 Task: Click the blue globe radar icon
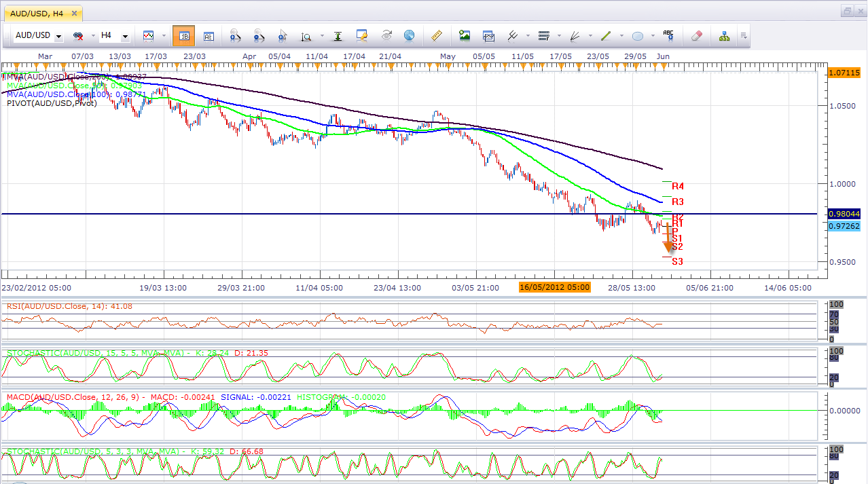409,35
